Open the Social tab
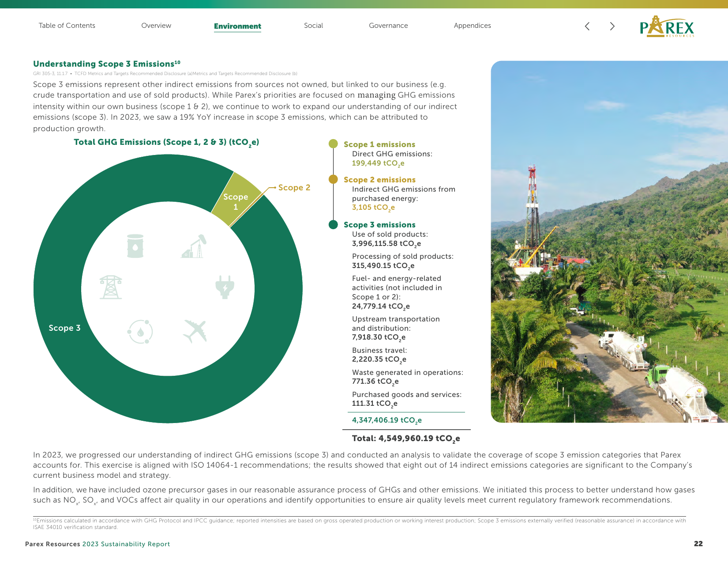This screenshot has width=728, height=563. click(x=313, y=26)
